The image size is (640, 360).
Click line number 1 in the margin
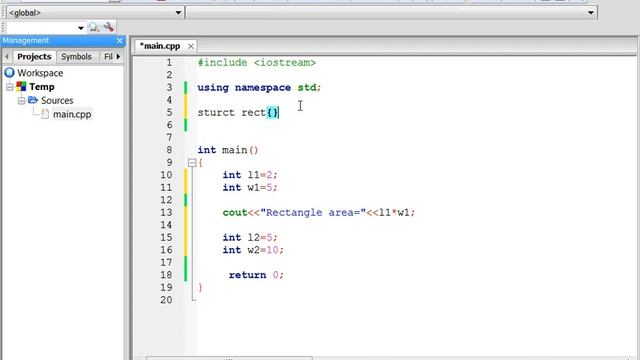[x=169, y=63]
